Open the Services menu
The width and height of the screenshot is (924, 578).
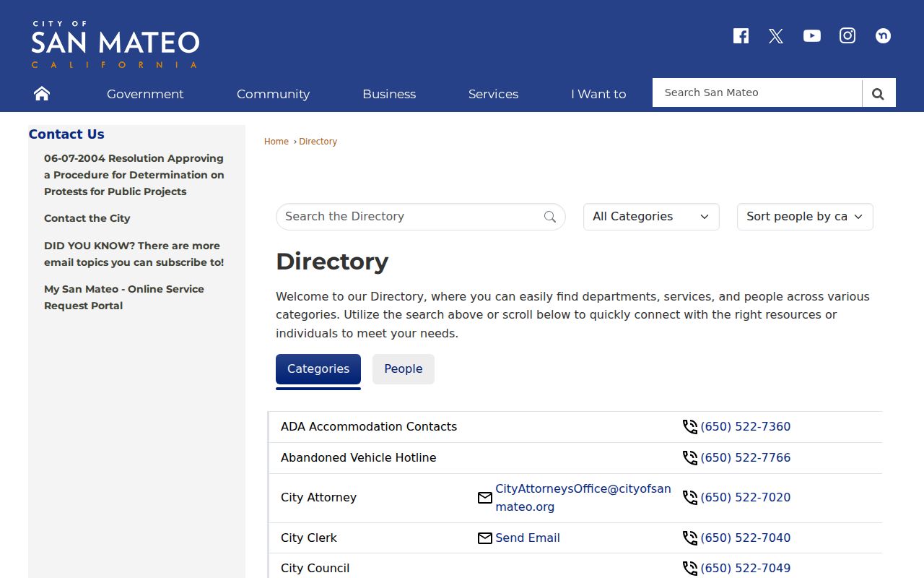pos(493,94)
